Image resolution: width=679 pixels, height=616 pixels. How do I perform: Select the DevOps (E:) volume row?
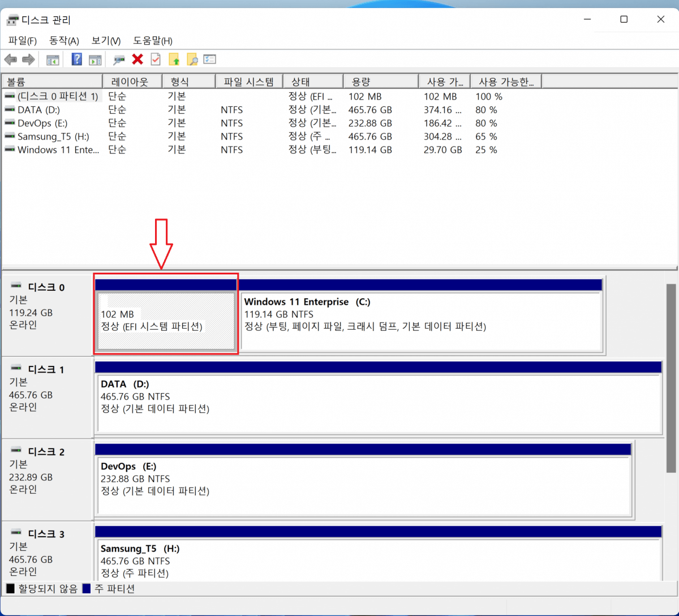[x=339, y=123]
